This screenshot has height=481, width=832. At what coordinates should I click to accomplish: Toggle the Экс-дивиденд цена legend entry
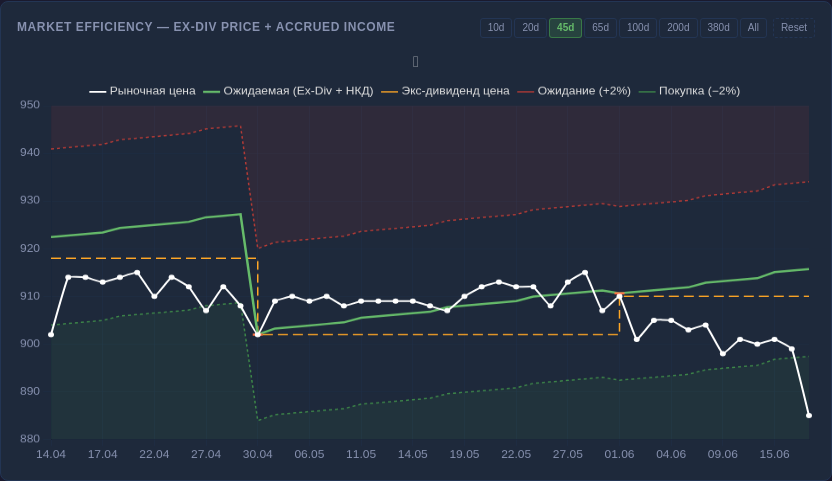point(445,91)
